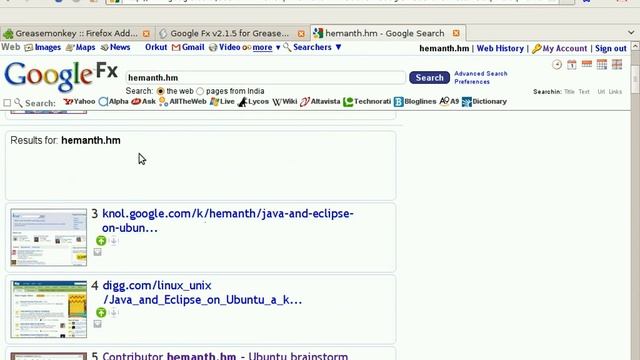Click Sign out link

pyautogui.click(x=611, y=49)
